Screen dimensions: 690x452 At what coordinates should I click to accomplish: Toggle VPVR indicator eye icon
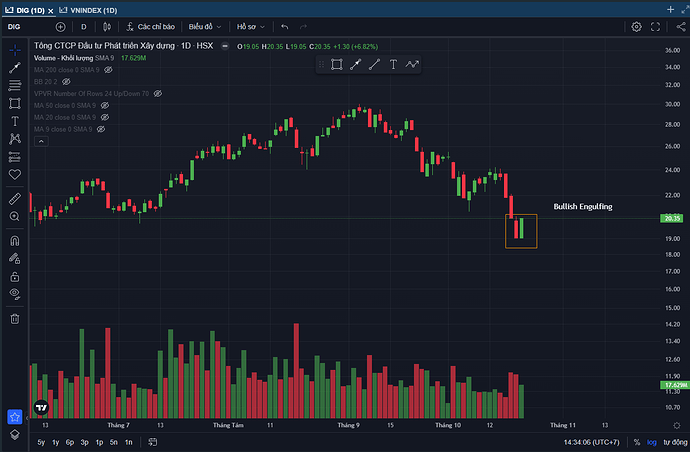pyautogui.click(x=158, y=93)
